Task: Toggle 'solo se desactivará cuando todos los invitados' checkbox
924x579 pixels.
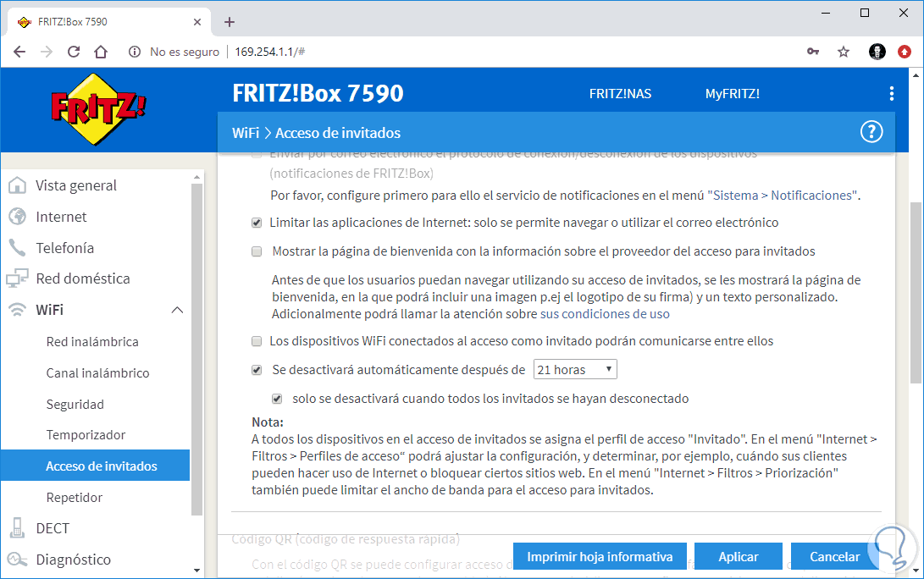Action: [x=276, y=399]
